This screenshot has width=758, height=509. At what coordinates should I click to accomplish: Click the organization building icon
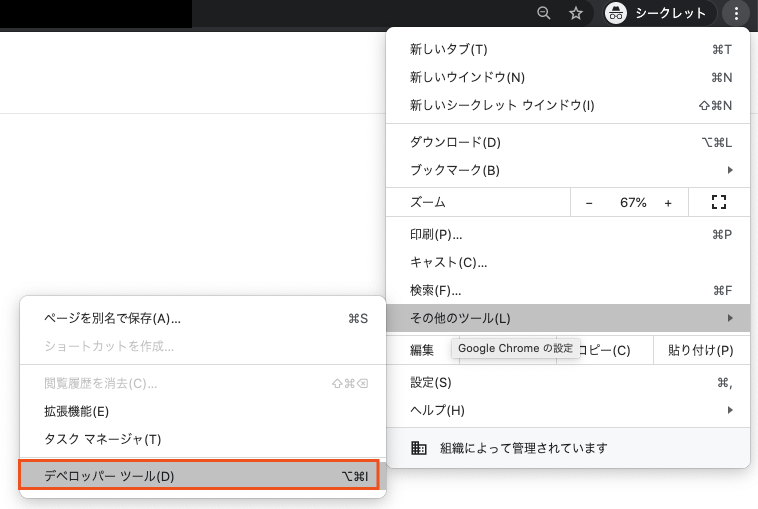(x=419, y=448)
